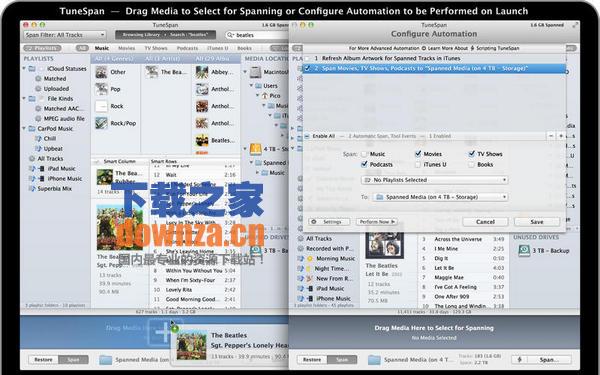Click Restore in the left window's bottom bar
Viewport: 600px width, 375px height.
pos(43,360)
